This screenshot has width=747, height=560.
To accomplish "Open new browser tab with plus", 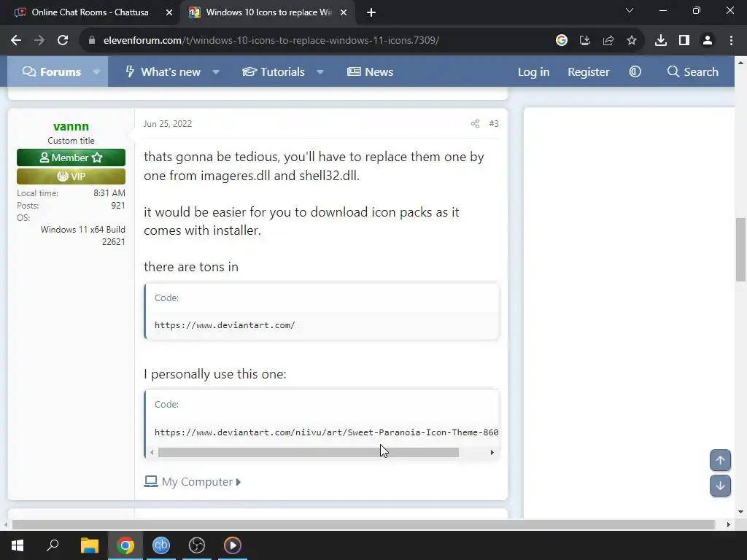I will click(x=371, y=12).
